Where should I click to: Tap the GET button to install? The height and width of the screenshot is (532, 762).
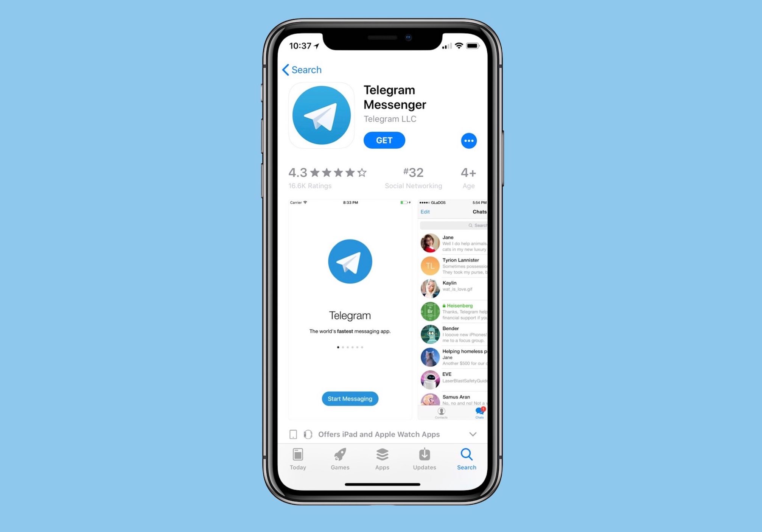click(383, 140)
